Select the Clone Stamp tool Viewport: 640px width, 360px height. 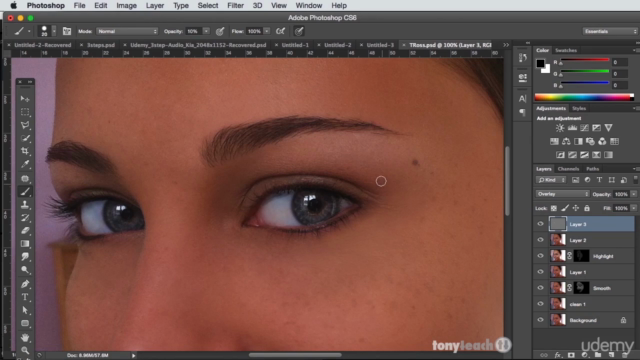tap(25, 204)
